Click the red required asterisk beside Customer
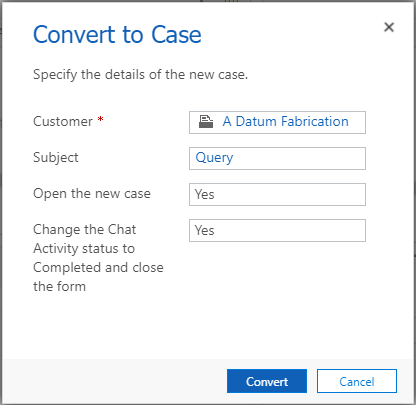Viewport: 416px width, 405px height. pos(100,120)
